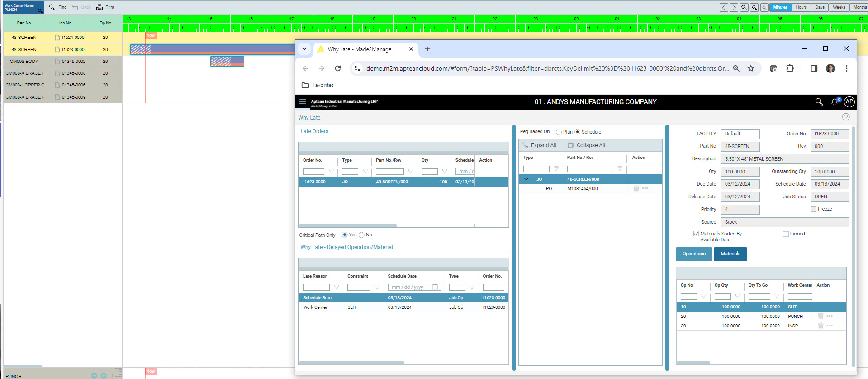Open Op No filter in Operations grid
868x379 pixels.
[x=703, y=297]
